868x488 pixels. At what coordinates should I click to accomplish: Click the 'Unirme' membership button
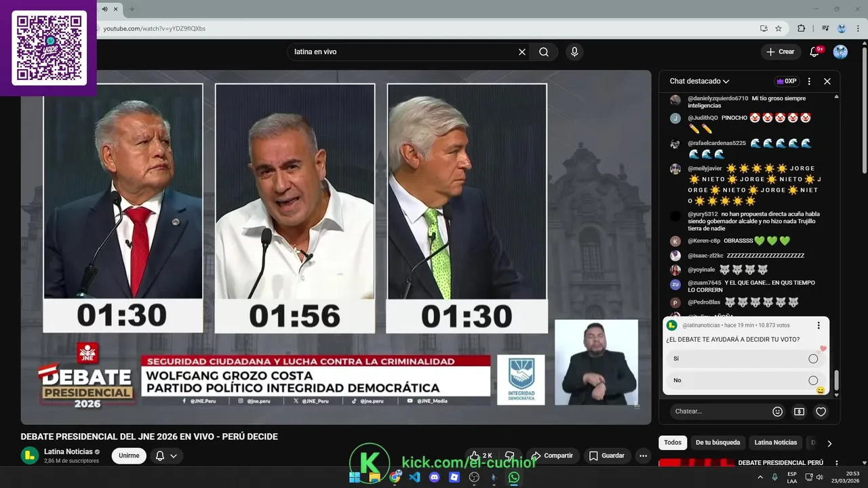pyautogui.click(x=129, y=456)
